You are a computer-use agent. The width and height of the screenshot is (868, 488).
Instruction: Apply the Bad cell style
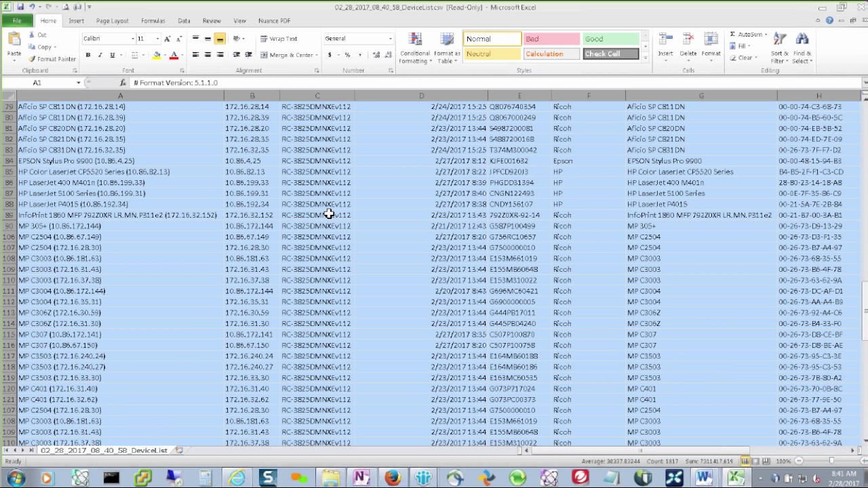tap(551, 39)
